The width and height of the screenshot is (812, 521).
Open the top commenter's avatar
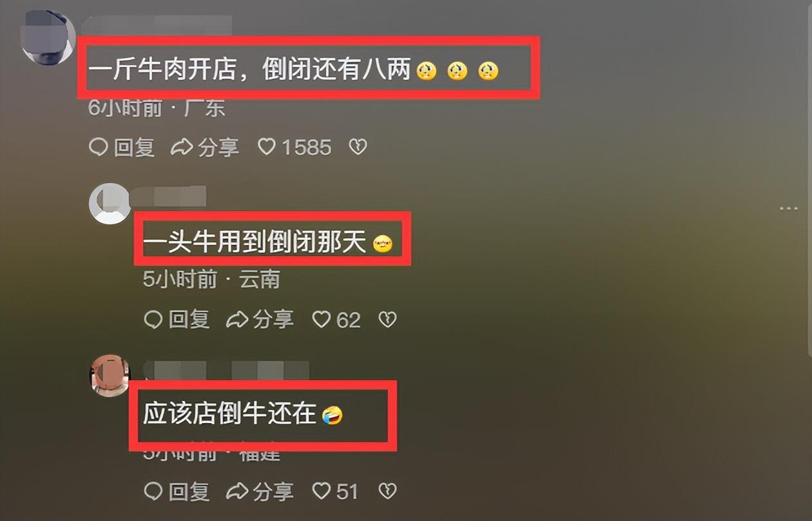click(x=48, y=37)
